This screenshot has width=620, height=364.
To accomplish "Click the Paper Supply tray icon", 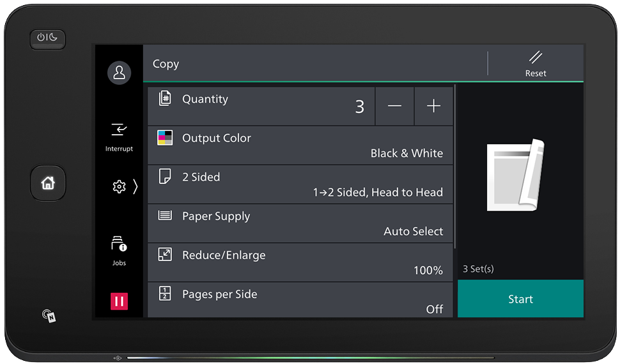I will (165, 215).
